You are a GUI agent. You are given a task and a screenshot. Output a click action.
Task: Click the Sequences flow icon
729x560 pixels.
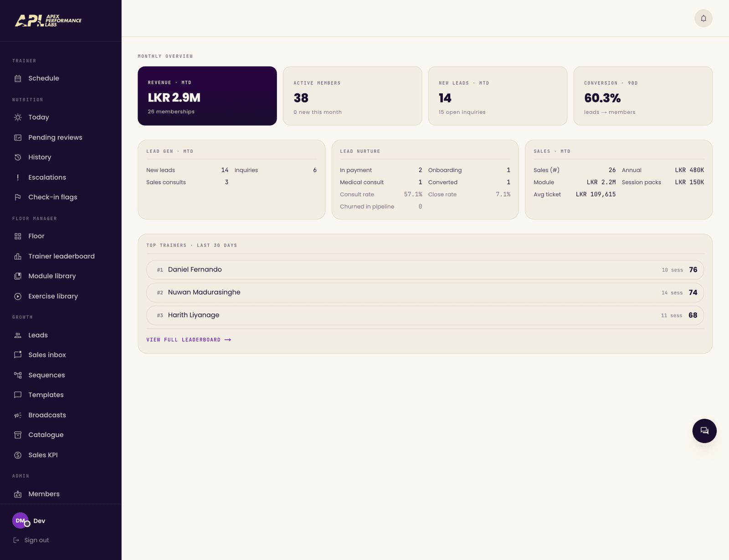click(x=18, y=375)
